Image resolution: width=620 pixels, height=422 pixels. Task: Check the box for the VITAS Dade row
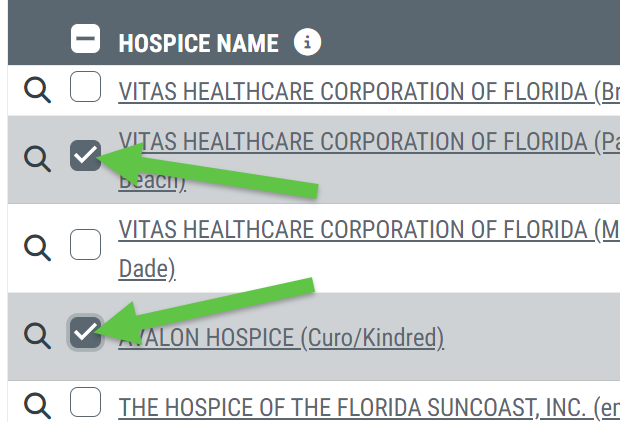[86, 244]
